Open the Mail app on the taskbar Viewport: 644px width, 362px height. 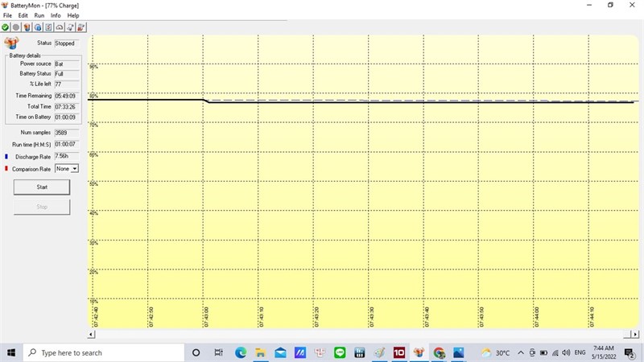point(280,352)
